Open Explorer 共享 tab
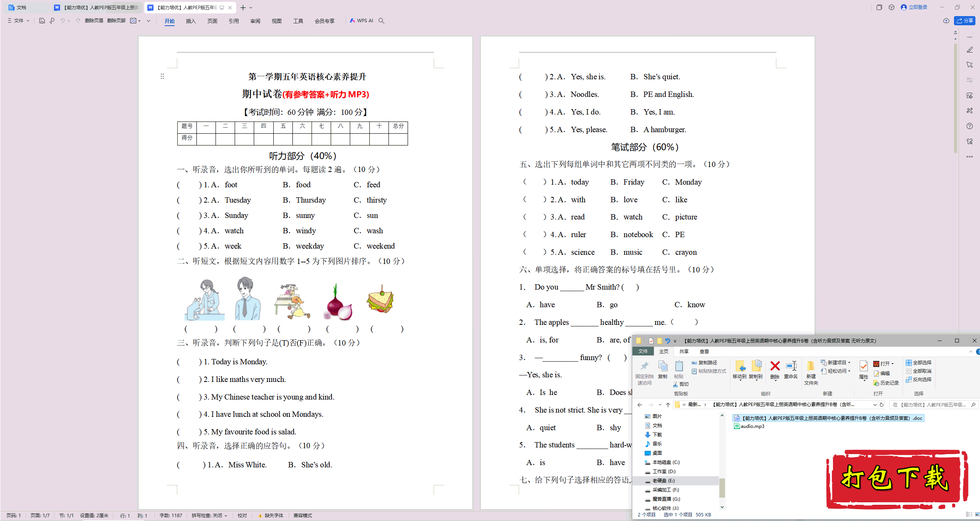 click(684, 351)
